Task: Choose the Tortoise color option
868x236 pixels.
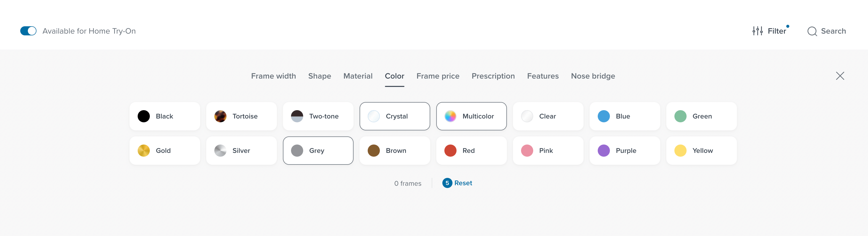Action: click(241, 116)
